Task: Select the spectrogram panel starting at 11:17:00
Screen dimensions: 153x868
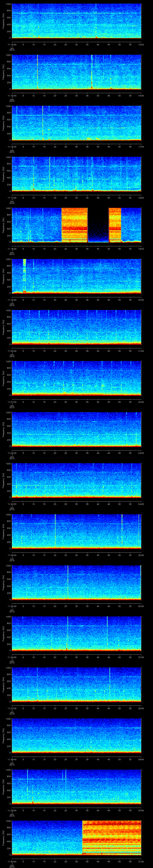Action: (x=76, y=174)
